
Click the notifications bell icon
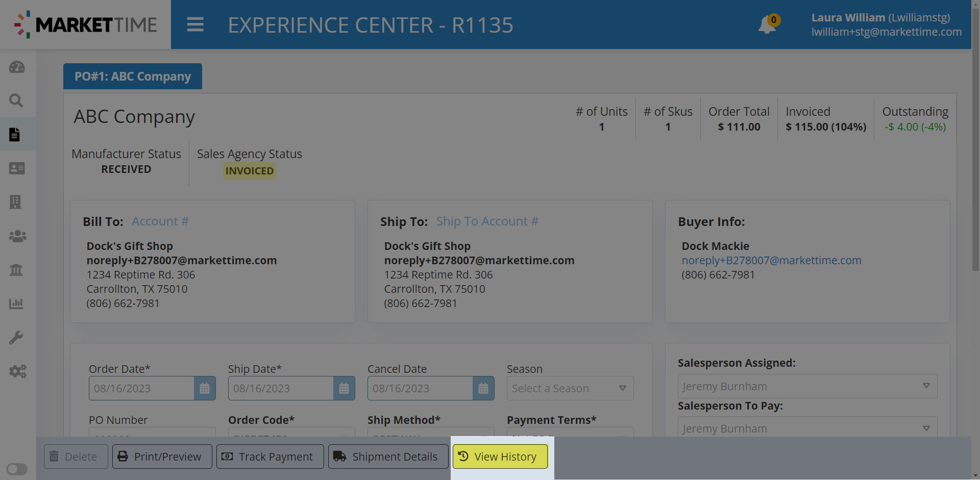(x=767, y=24)
